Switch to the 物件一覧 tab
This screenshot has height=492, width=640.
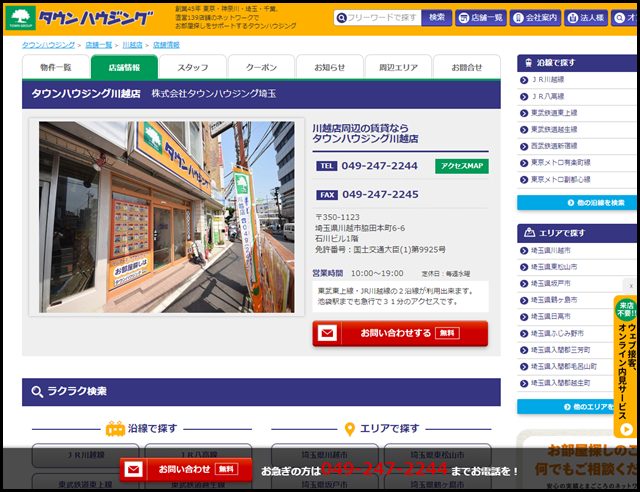[x=56, y=67]
